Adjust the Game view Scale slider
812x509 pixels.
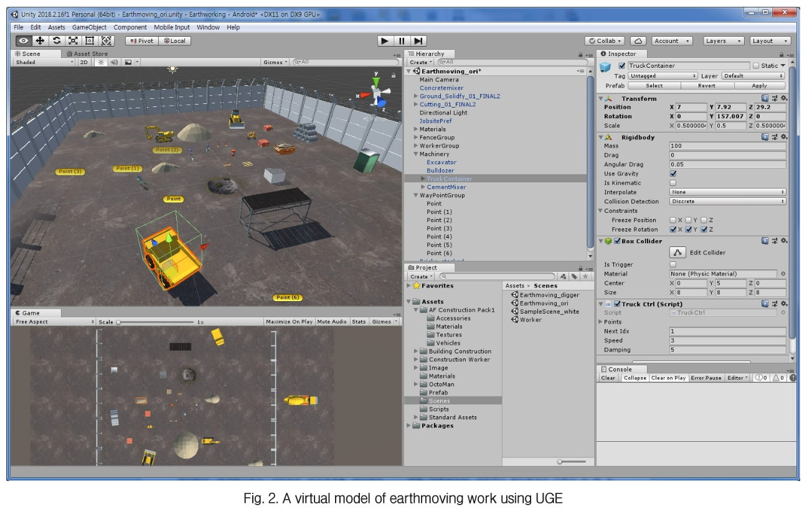[x=156, y=322]
